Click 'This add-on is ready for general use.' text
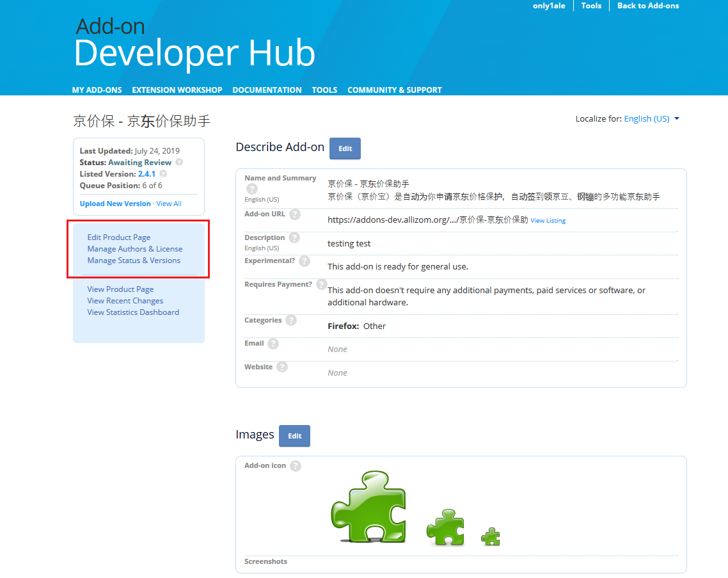The width and height of the screenshot is (728, 578). click(398, 267)
